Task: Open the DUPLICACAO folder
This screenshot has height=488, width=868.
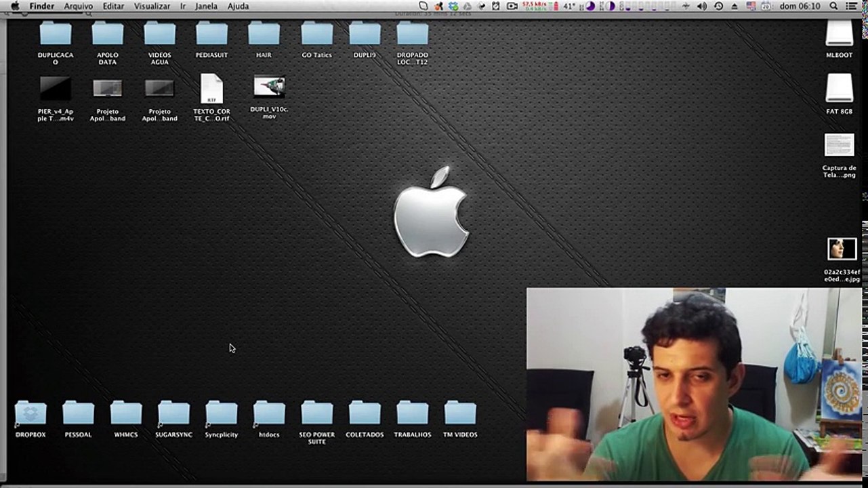Action: [x=56, y=33]
